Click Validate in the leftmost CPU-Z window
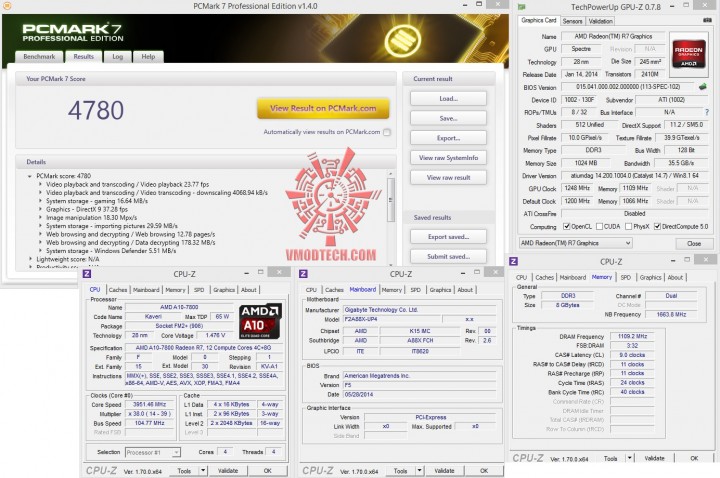The height and width of the screenshot is (478, 720). pyautogui.click(x=228, y=471)
